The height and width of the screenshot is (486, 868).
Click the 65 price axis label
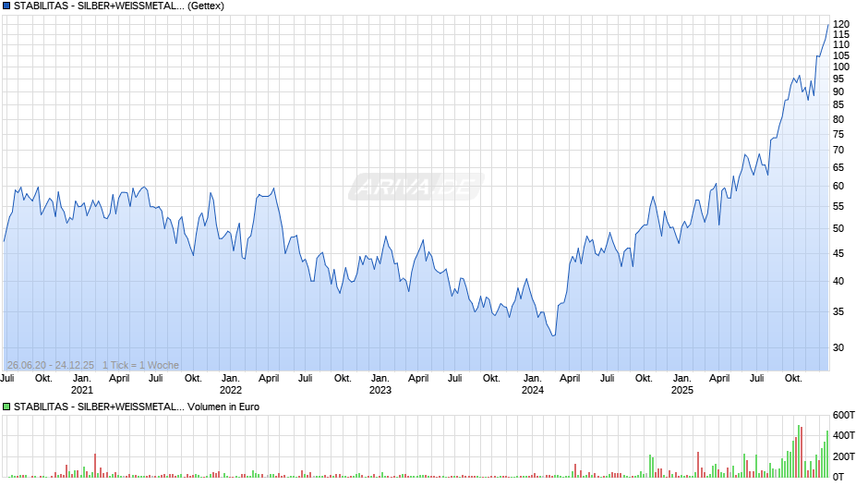coord(838,167)
